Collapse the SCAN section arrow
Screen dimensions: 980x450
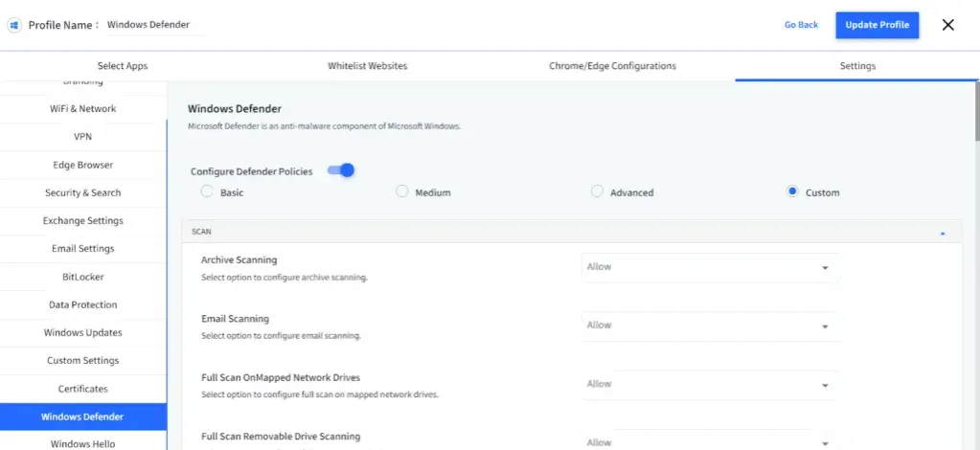(943, 233)
